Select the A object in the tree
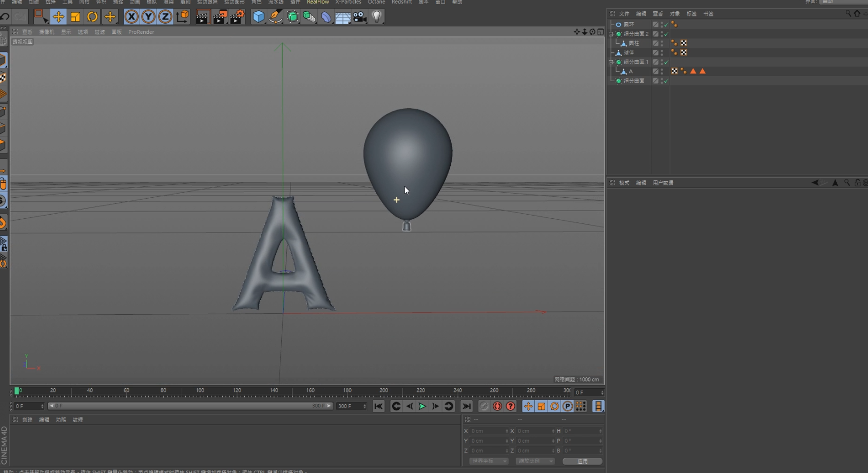 point(631,71)
